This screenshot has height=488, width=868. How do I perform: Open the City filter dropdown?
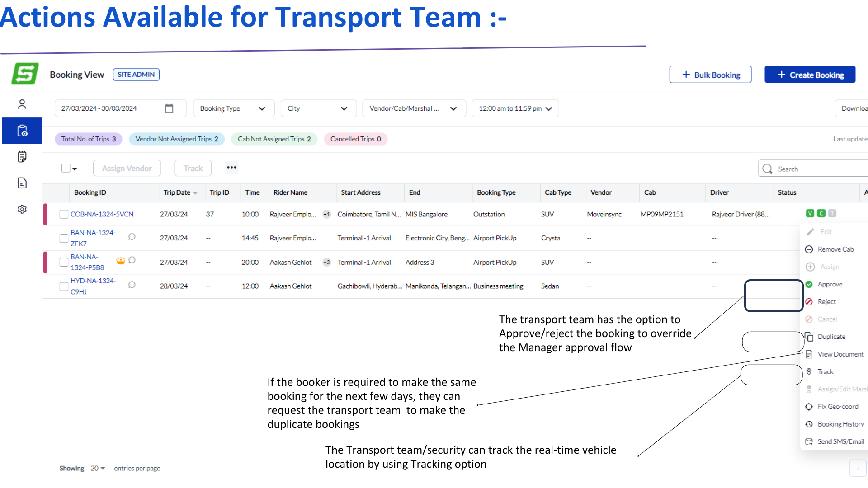pos(318,108)
